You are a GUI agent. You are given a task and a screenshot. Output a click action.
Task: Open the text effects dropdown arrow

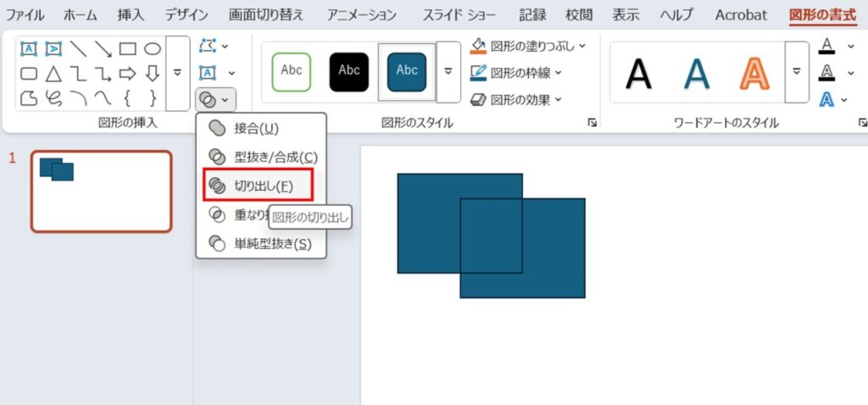point(844,100)
